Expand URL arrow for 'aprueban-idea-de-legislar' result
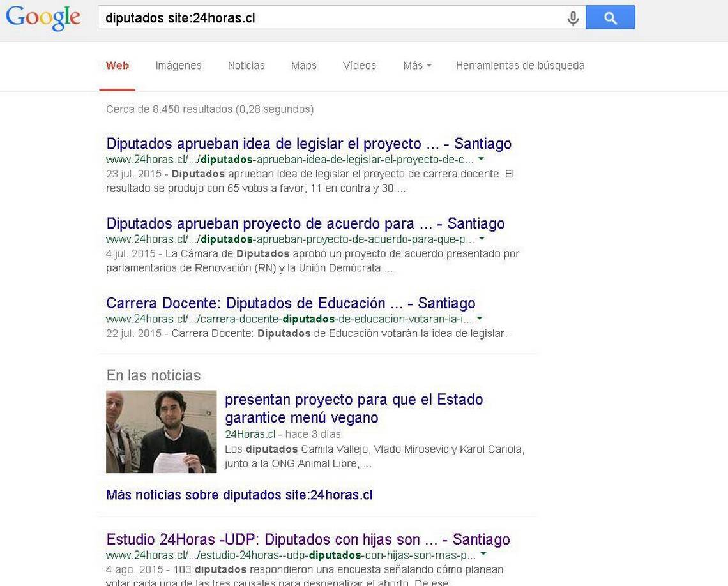 [481, 159]
